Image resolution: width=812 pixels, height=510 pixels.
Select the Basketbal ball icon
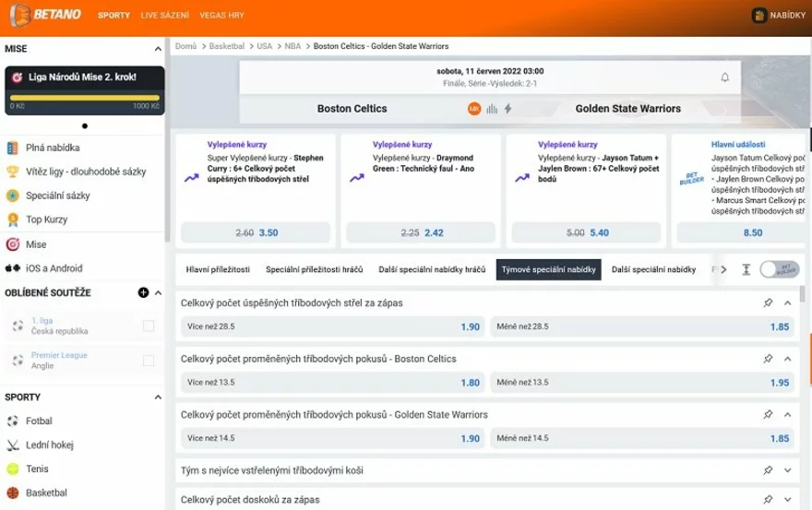pos(12,492)
